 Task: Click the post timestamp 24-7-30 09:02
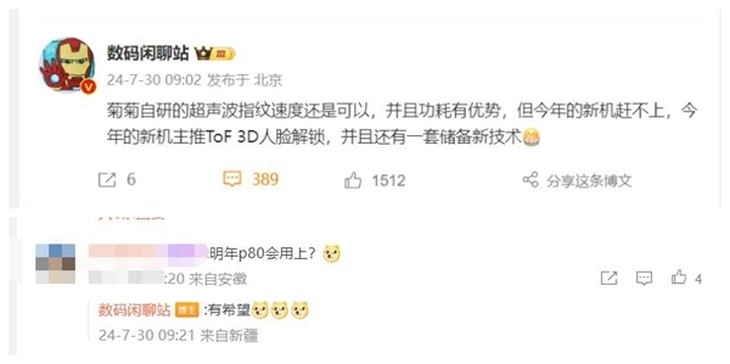point(154,80)
